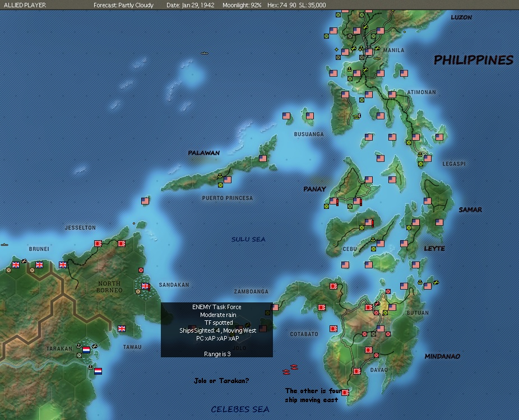Image resolution: width=519 pixels, height=420 pixels.
Task: Click the airfield icon at Tarakan
Action: click(x=95, y=346)
